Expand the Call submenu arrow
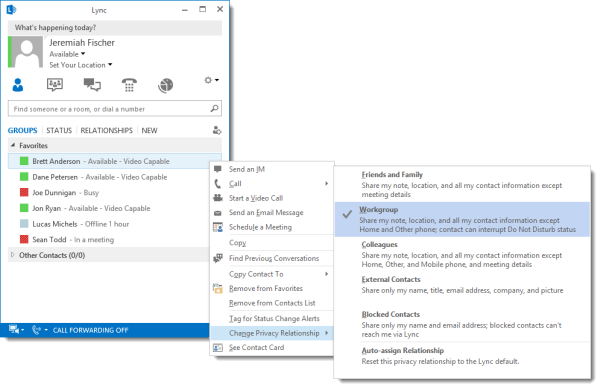This screenshot has width=600, height=388. 326,184
